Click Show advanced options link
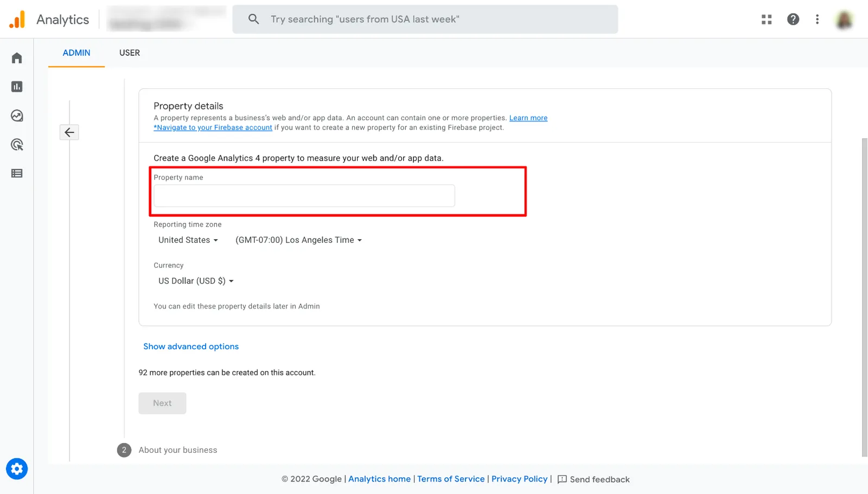This screenshot has width=868, height=494. pyautogui.click(x=191, y=347)
